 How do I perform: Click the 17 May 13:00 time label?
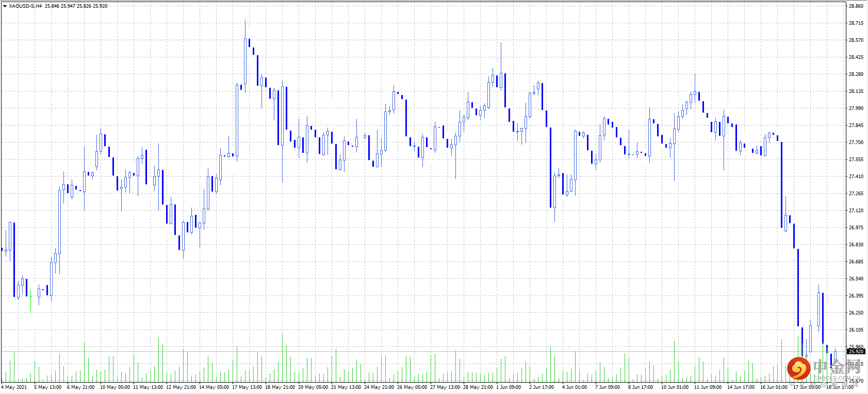click(x=247, y=387)
